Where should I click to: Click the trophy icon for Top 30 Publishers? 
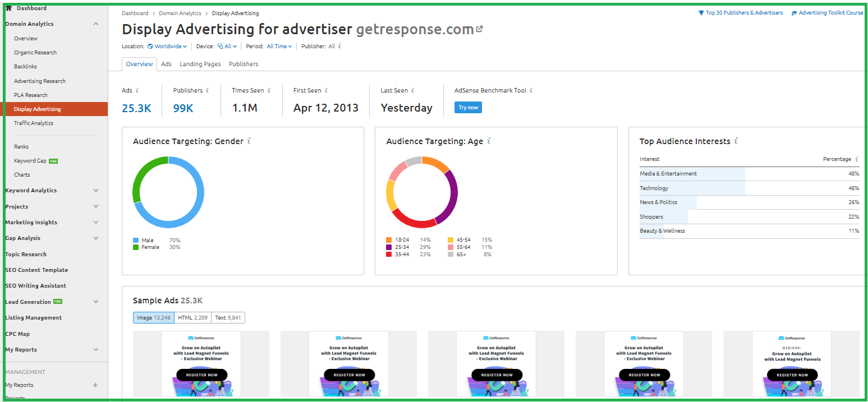(x=701, y=13)
